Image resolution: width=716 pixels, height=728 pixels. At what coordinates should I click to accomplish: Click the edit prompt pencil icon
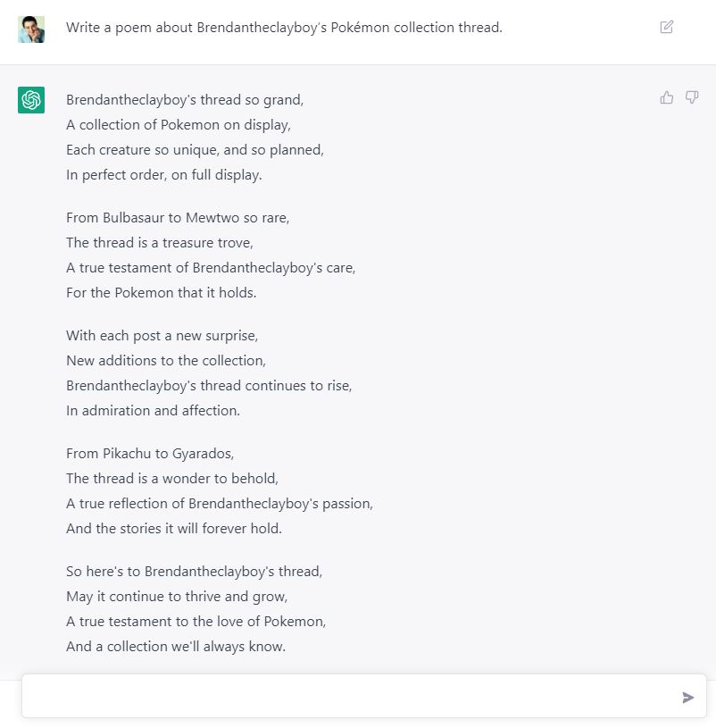667,27
